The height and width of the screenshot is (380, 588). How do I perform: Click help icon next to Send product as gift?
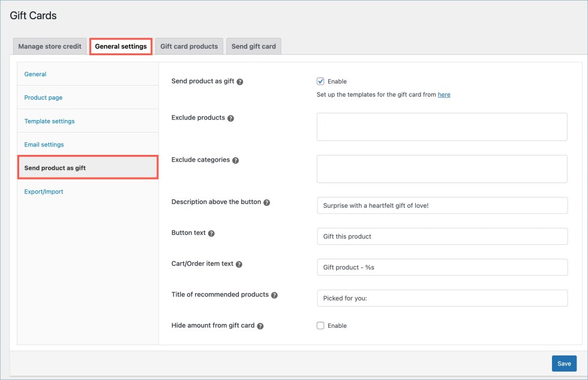(240, 82)
